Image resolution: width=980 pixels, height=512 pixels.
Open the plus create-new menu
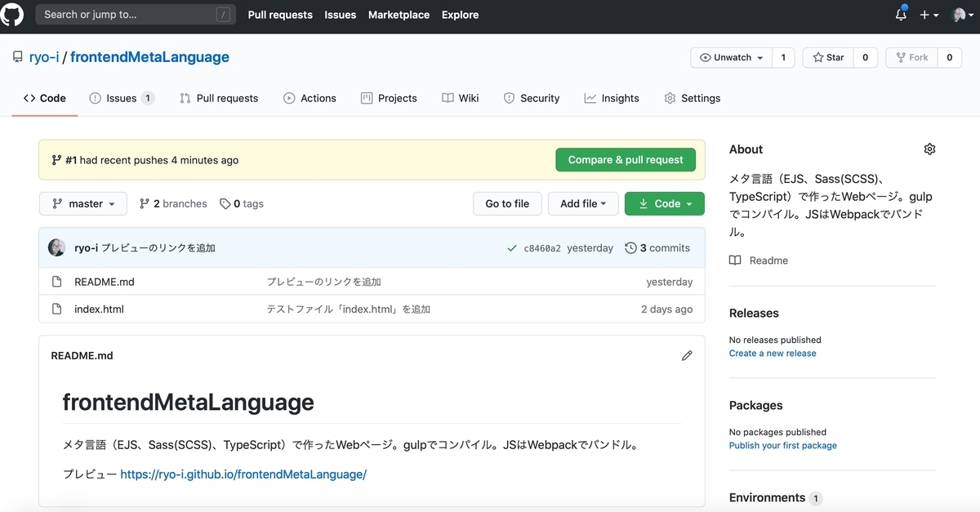click(929, 15)
